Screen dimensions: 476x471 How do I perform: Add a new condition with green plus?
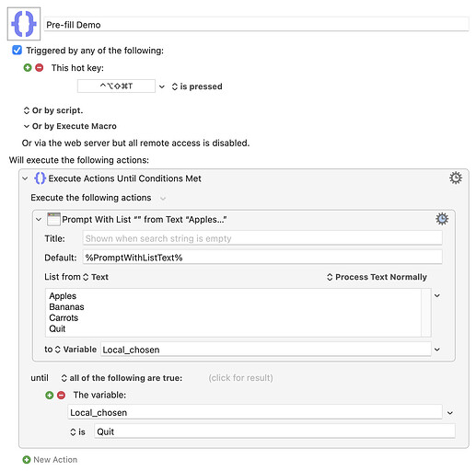point(50,395)
